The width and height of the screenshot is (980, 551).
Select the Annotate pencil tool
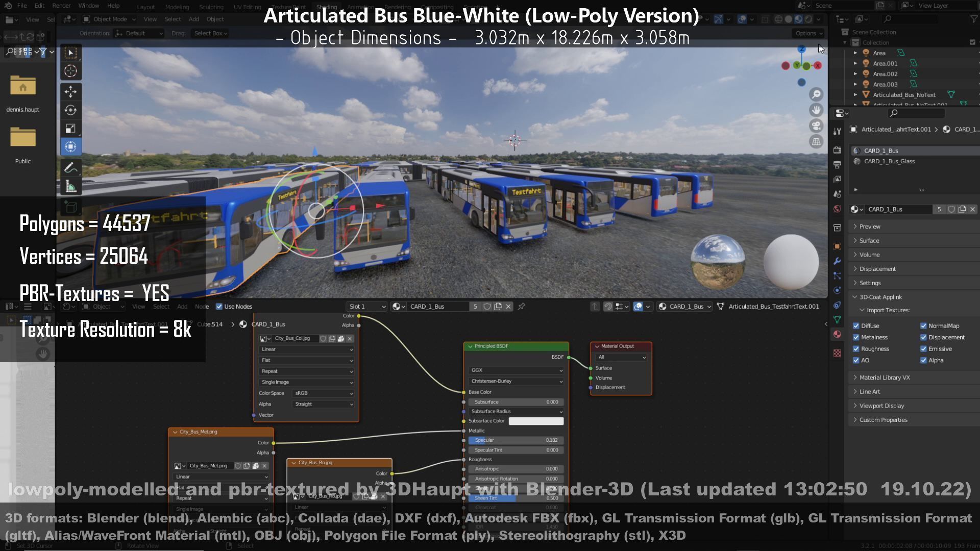pos(71,168)
